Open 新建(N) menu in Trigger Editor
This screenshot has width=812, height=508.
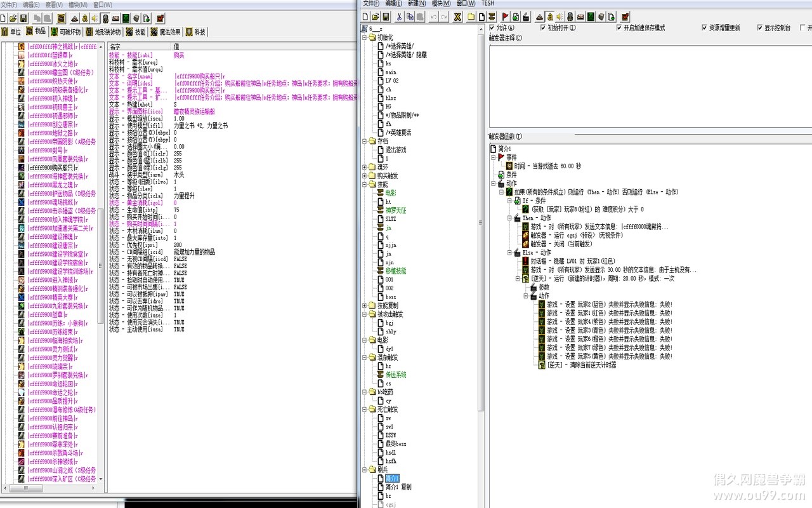tap(417, 4)
